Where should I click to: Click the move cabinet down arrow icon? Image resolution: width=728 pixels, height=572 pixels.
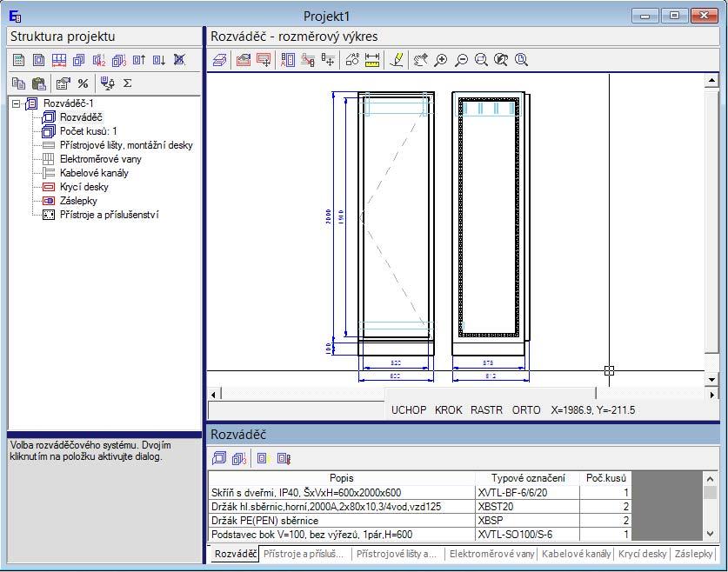(x=159, y=60)
